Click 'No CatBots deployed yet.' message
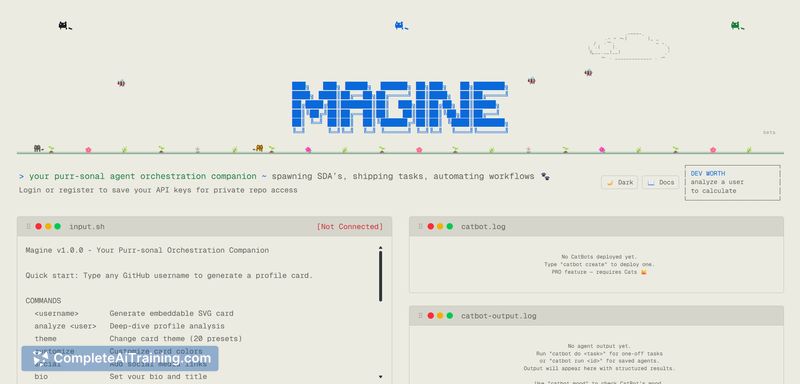Image resolution: width=800 pixels, height=384 pixels. click(599, 257)
